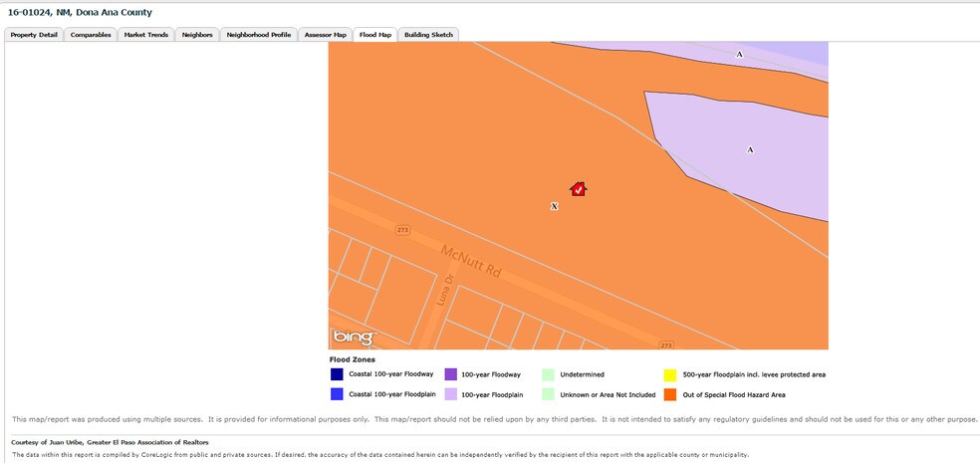The image size is (980, 463).
Task: Switch to the Comparables tab
Action: coord(91,35)
